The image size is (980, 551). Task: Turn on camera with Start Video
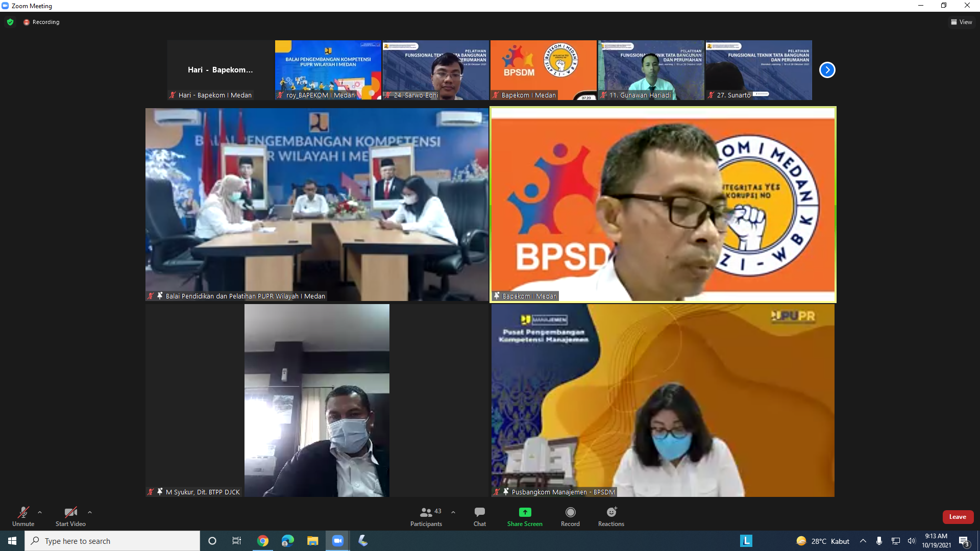(70, 516)
